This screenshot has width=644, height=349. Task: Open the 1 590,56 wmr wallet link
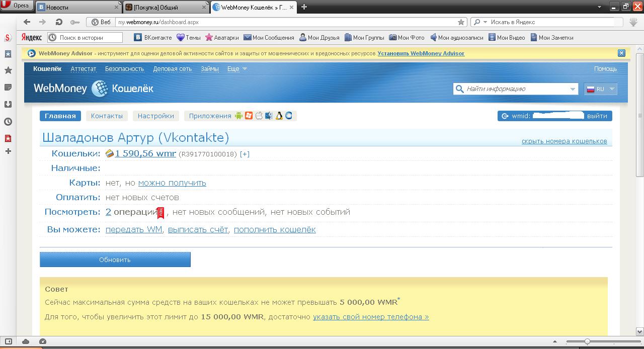click(x=145, y=153)
